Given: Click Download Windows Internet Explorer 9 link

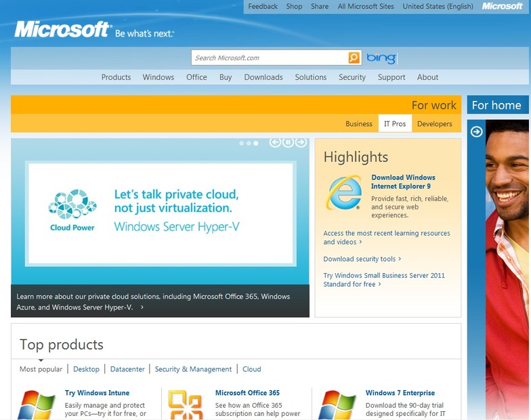Looking at the screenshot, I should tap(403, 182).
